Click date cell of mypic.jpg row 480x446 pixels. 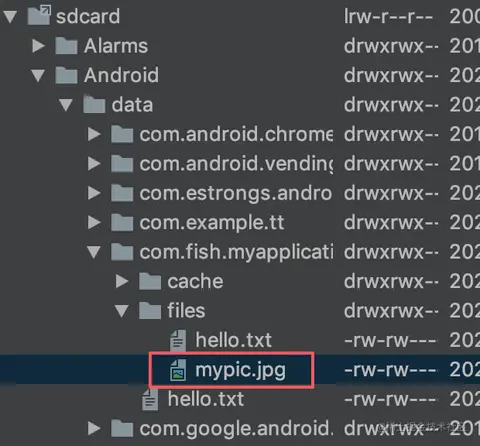pyautogui.click(x=465, y=370)
